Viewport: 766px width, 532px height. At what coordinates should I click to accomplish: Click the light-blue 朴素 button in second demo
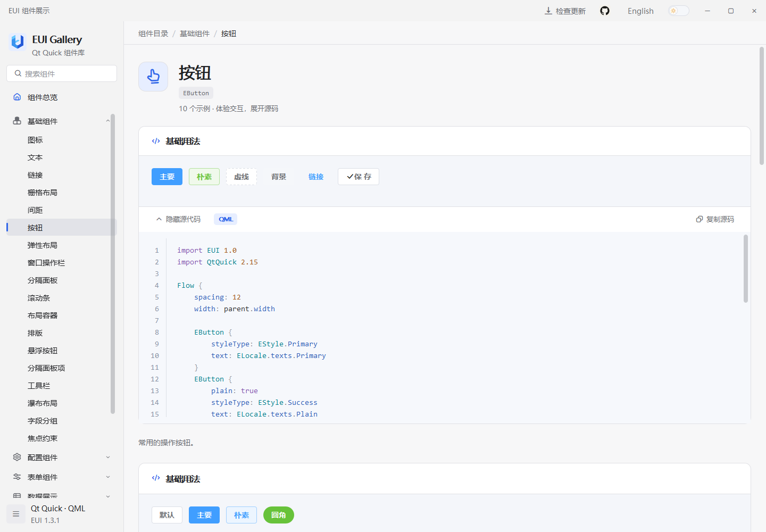point(242,515)
